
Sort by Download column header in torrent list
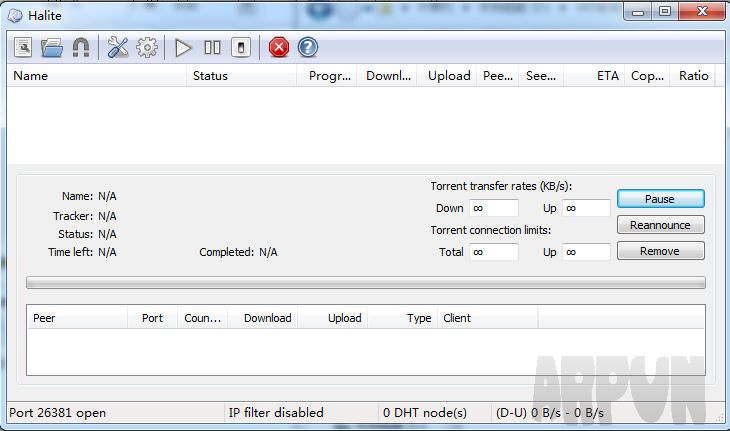[x=386, y=75]
